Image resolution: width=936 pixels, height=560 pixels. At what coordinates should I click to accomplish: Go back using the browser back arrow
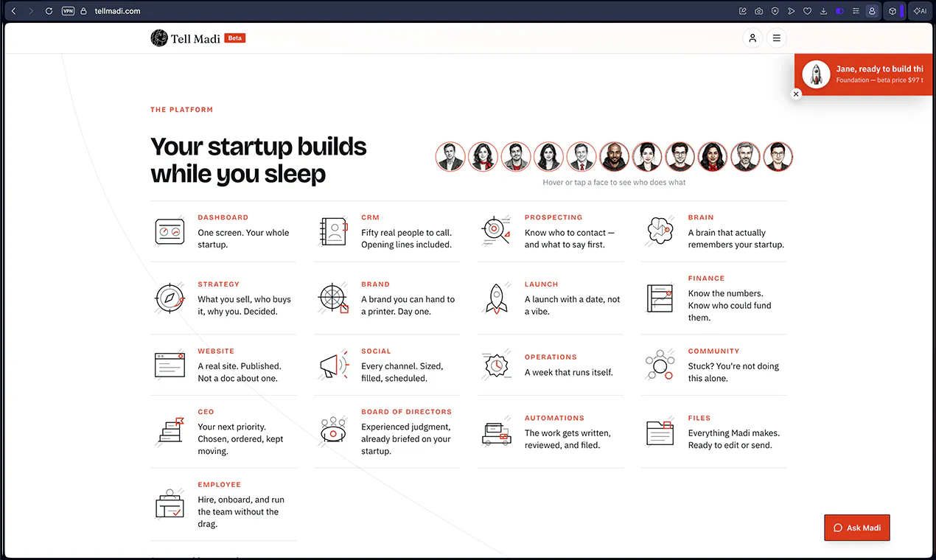point(13,11)
